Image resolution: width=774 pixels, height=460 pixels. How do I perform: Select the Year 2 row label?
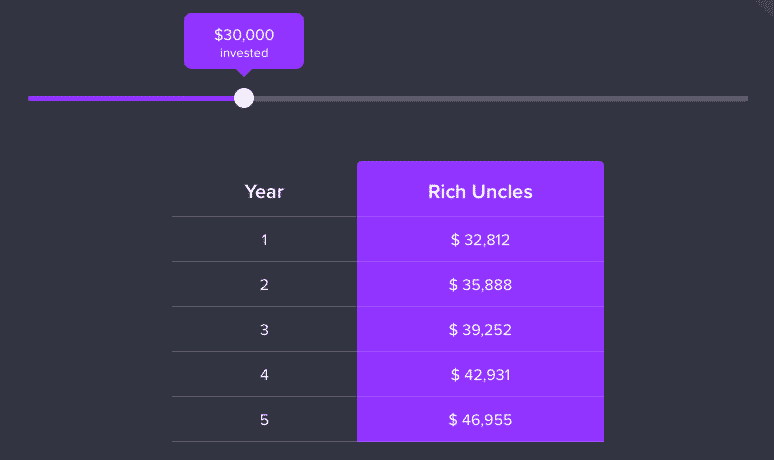(x=264, y=285)
